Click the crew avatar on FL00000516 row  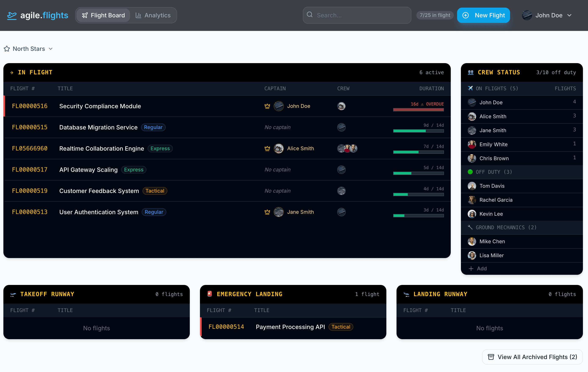[341, 106]
